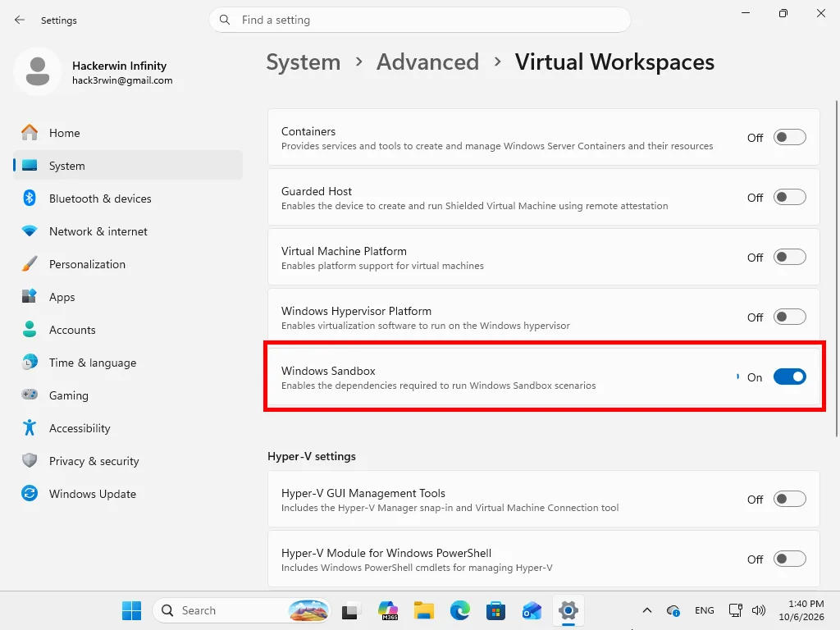Click the user profile avatar picture
The height and width of the screenshot is (630, 840).
[x=38, y=71]
